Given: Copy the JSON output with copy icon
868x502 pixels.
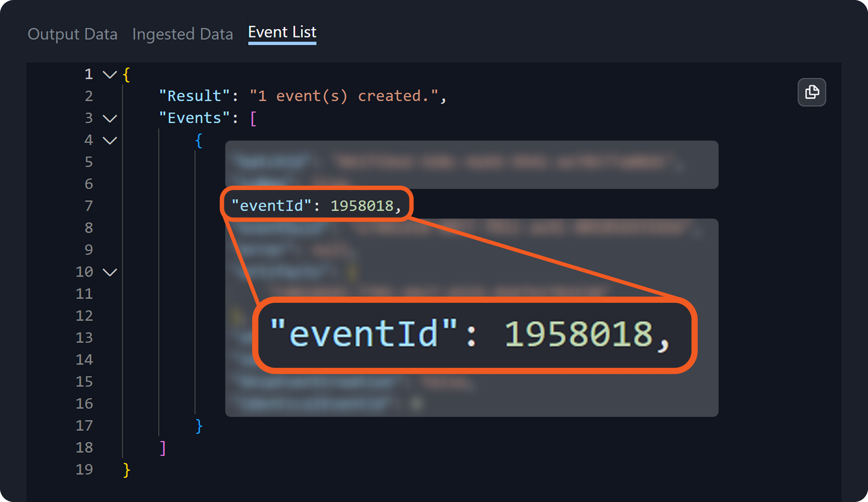Looking at the screenshot, I should pos(812,92).
